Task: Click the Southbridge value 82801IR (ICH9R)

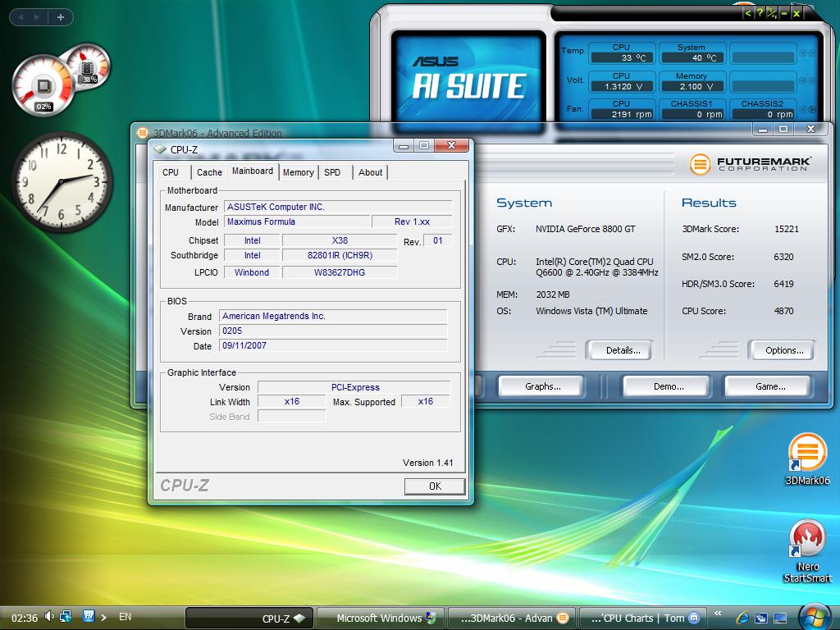Action: pyautogui.click(x=340, y=256)
